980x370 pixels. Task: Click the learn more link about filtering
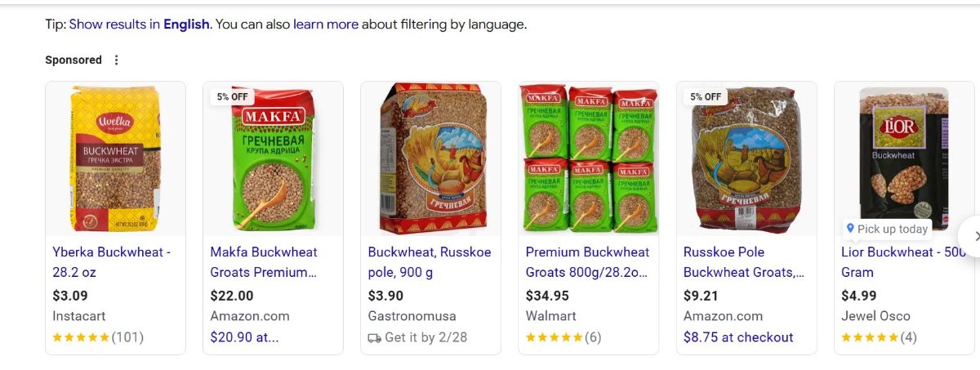(x=326, y=25)
